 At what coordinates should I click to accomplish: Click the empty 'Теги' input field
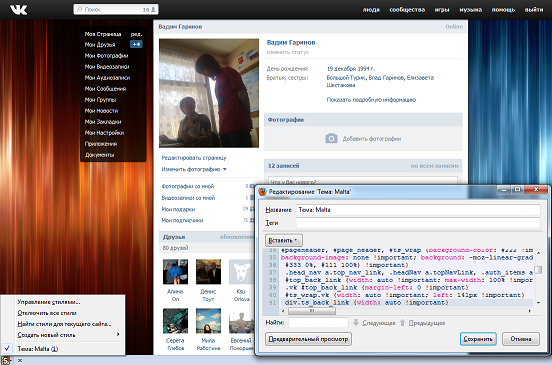tap(418, 223)
